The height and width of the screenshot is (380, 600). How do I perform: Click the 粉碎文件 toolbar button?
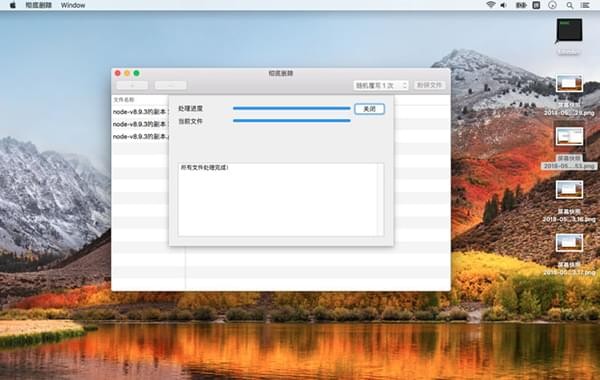coord(429,85)
